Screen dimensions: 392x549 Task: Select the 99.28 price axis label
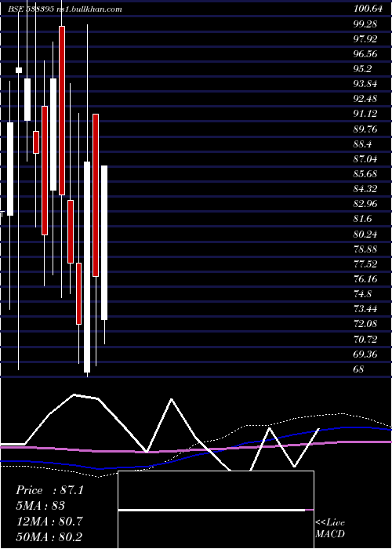pyautogui.click(x=365, y=24)
